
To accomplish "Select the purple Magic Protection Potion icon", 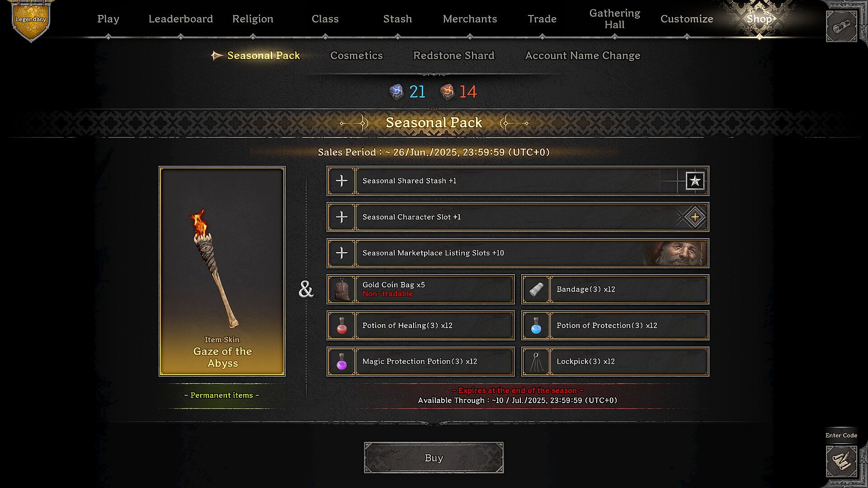I will 342,361.
